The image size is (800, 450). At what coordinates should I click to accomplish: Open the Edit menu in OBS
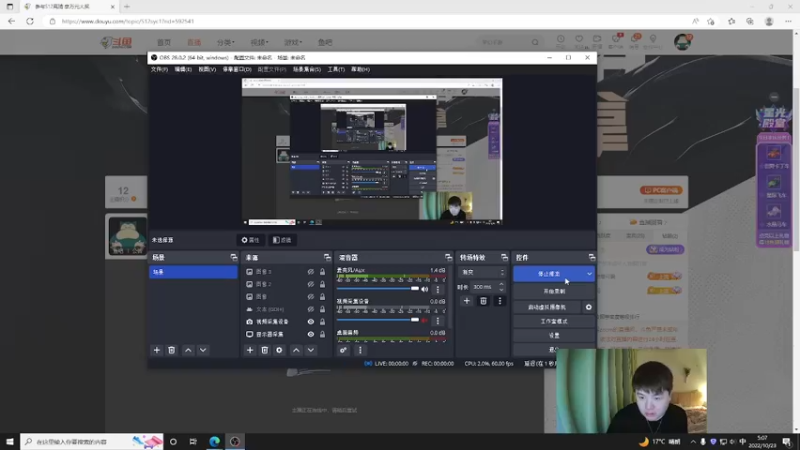183,69
